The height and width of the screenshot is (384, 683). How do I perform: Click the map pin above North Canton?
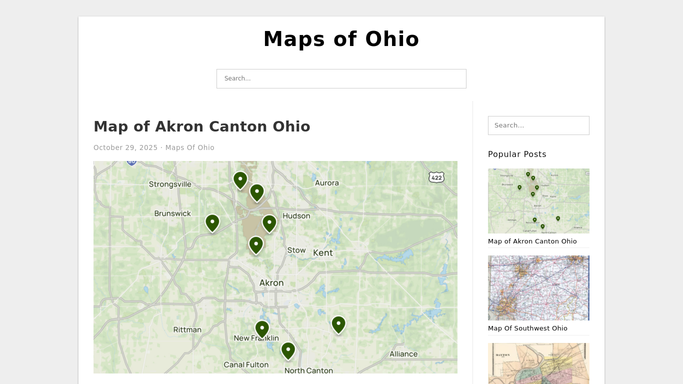288,351
